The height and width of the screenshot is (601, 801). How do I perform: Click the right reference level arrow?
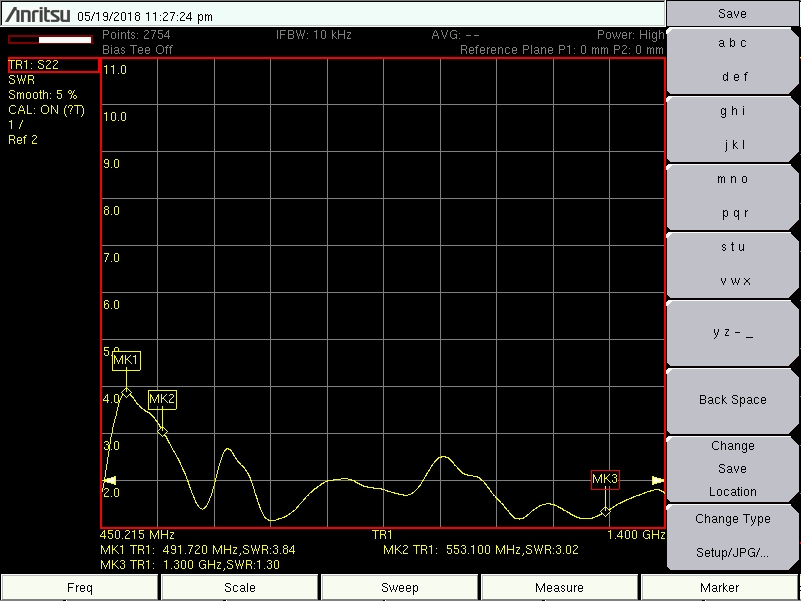click(x=657, y=481)
